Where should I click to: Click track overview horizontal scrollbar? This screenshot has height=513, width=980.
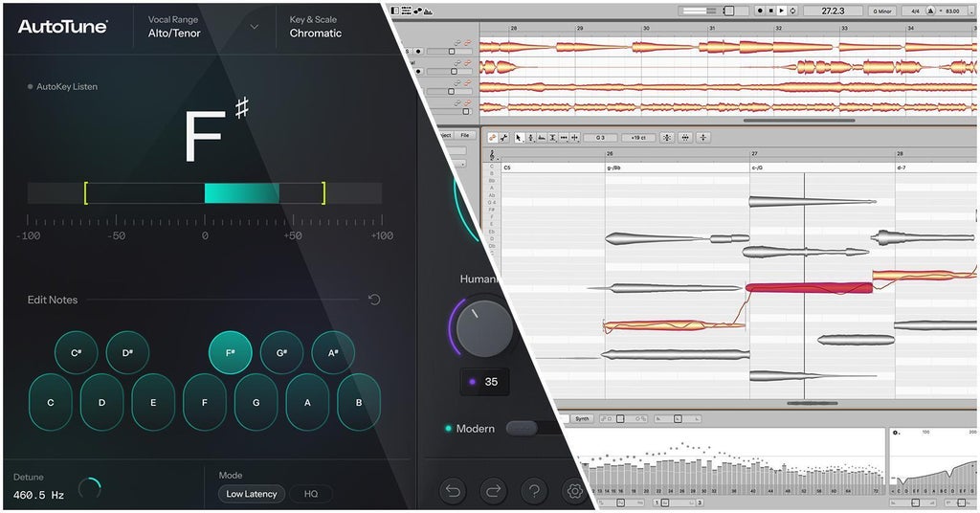799,121
